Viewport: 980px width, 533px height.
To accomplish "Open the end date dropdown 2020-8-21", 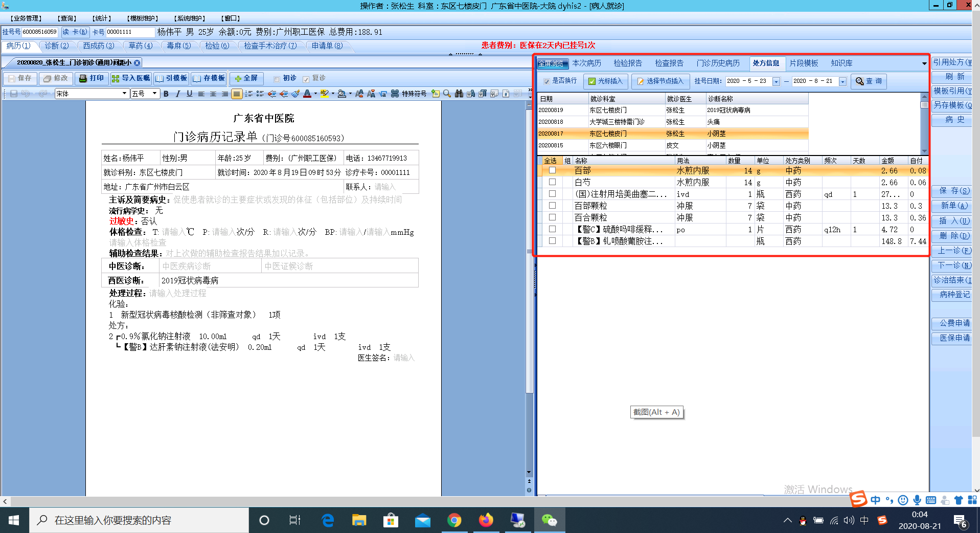I will (x=842, y=81).
